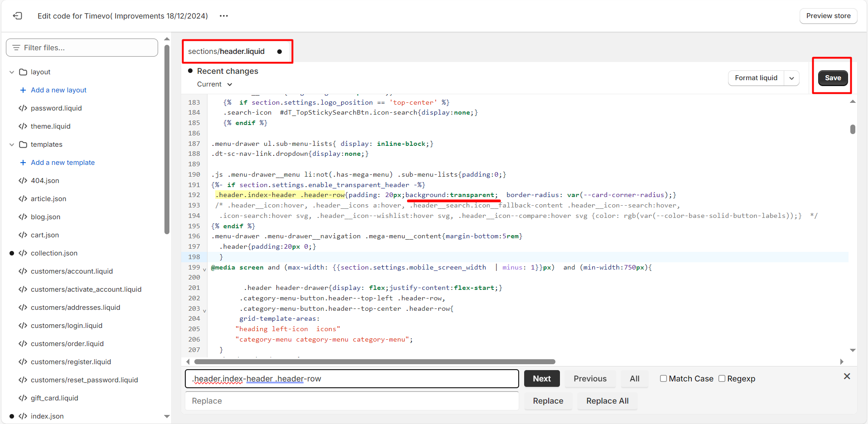Click file sidebar vertical scrollbar
The height and width of the screenshot is (424, 868).
167,140
